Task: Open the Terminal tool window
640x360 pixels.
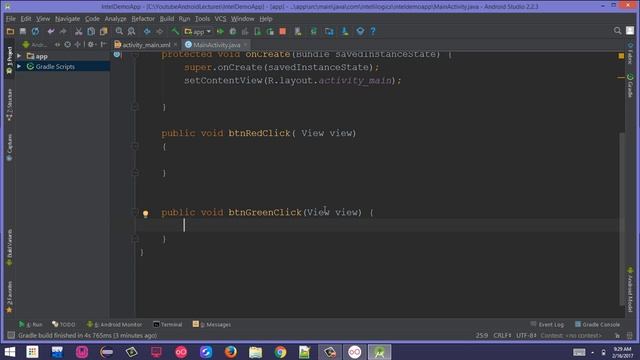Action: pos(167,324)
